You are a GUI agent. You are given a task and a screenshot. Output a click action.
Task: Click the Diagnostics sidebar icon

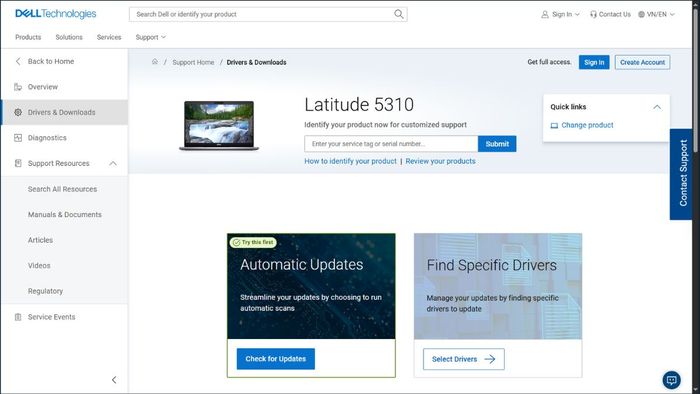18,137
